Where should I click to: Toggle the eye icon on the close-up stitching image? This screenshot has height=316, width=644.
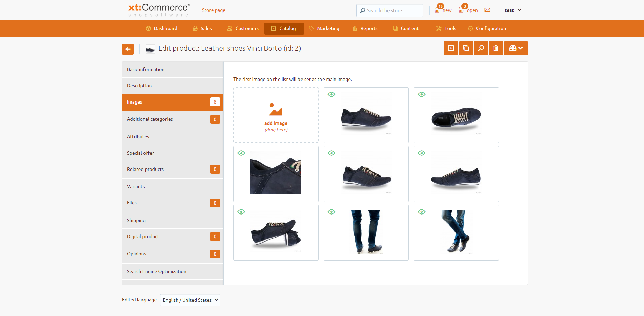(241, 153)
